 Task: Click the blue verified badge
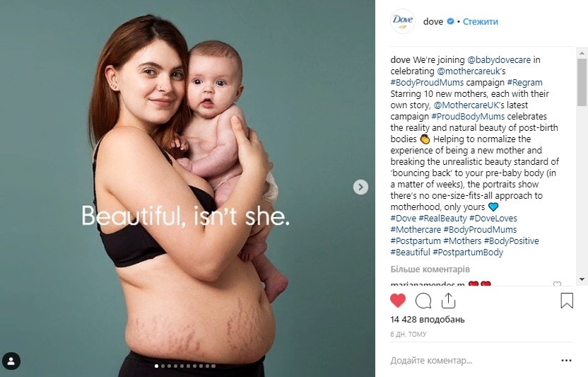(450, 21)
